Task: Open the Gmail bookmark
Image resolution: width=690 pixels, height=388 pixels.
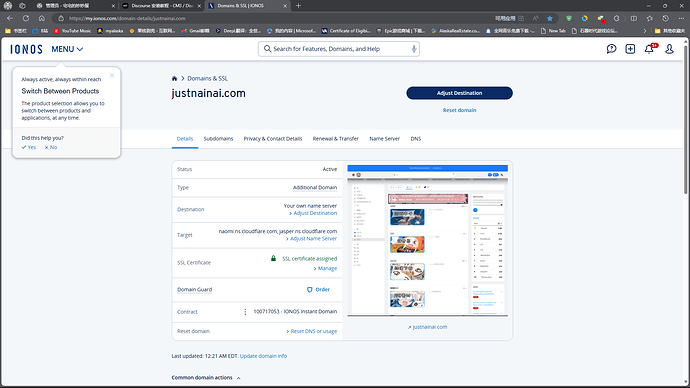Action: (x=195, y=31)
